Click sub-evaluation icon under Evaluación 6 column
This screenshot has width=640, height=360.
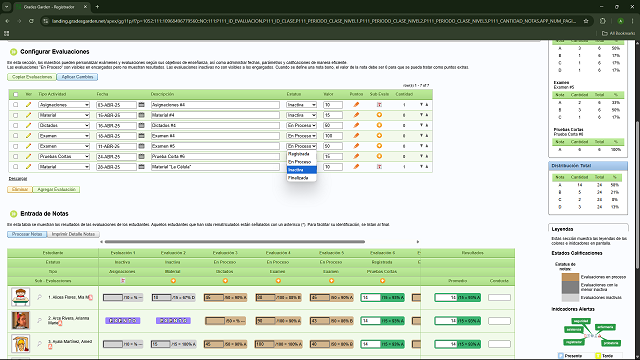(382, 281)
